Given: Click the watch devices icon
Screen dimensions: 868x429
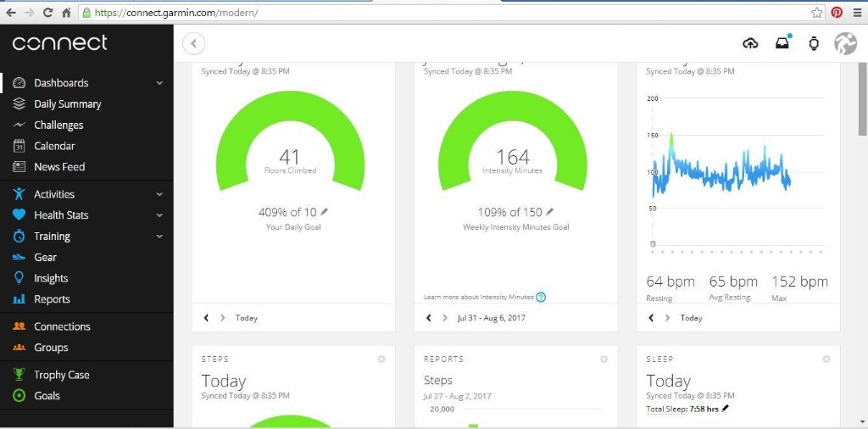Looking at the screenshot, I should [814, 43].
